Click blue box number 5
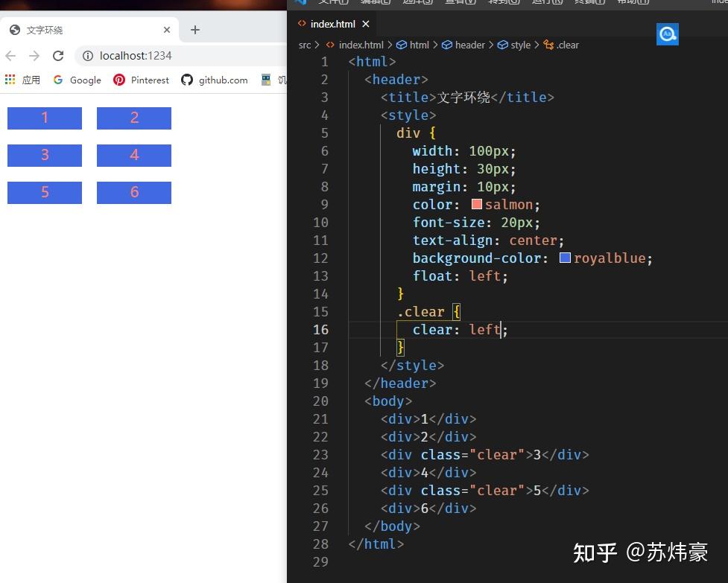Viewport: 728px width, 583px height. click(x=45, y=193)
